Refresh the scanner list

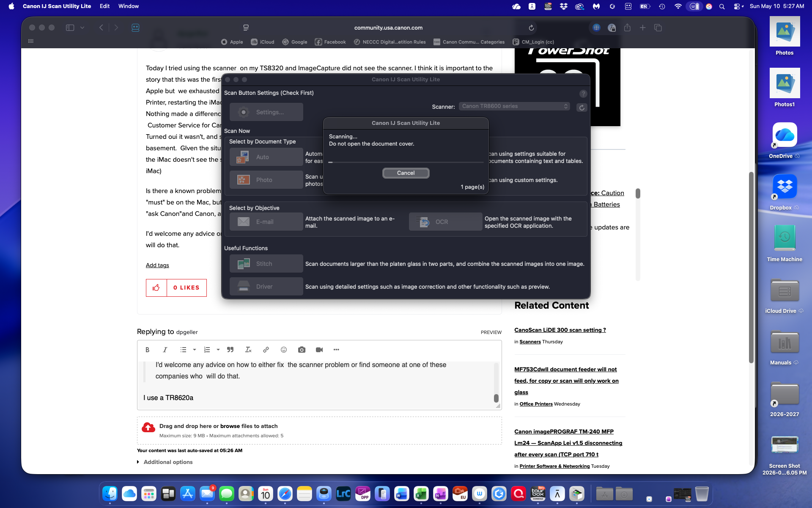point(582,108)
